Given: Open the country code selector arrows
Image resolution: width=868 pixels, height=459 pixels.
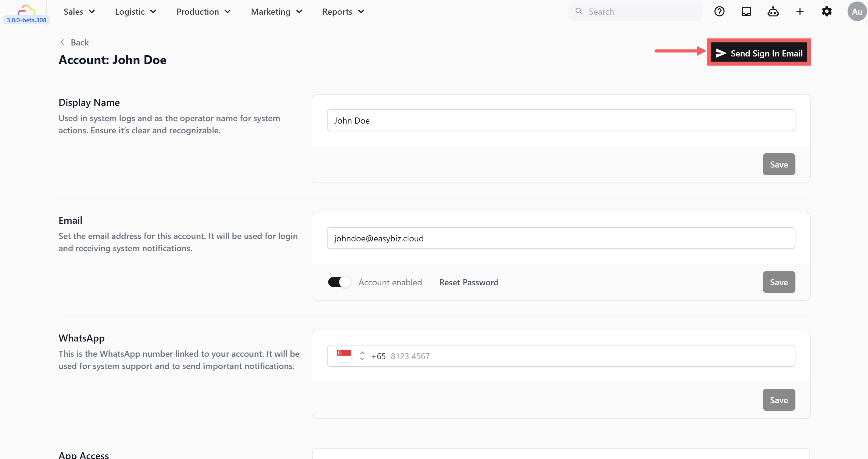Looking at the screenshot, I should tap(362, 356).
